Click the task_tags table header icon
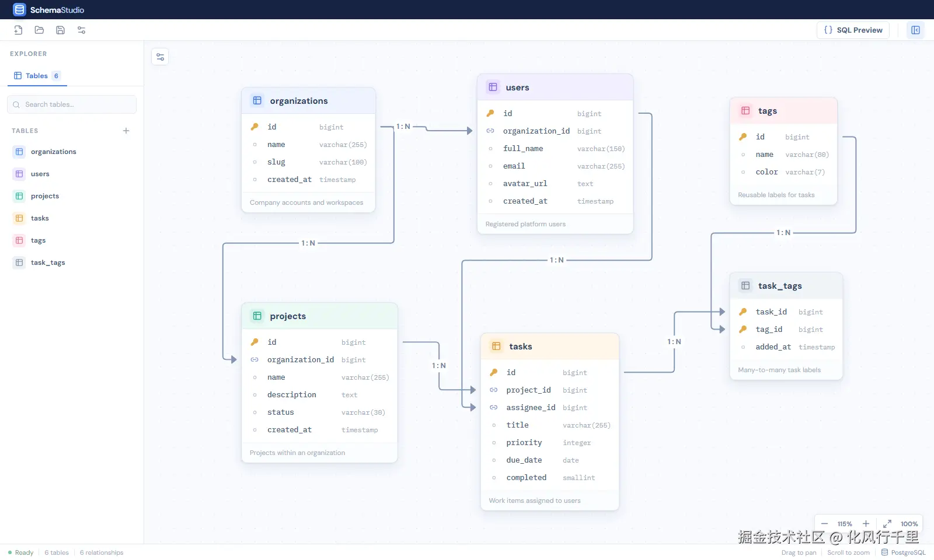Viewport: 934px width, 560px height. click(745, 285)
